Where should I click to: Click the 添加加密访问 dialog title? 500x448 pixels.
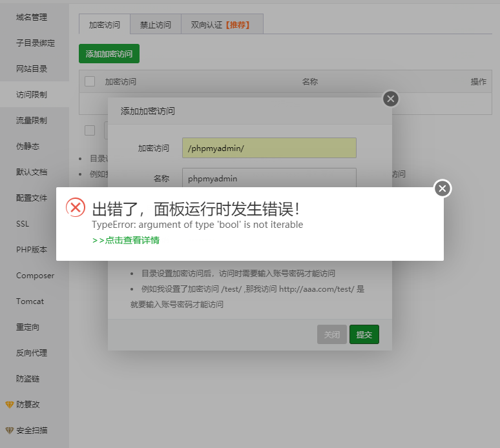(x=148, y=111)
